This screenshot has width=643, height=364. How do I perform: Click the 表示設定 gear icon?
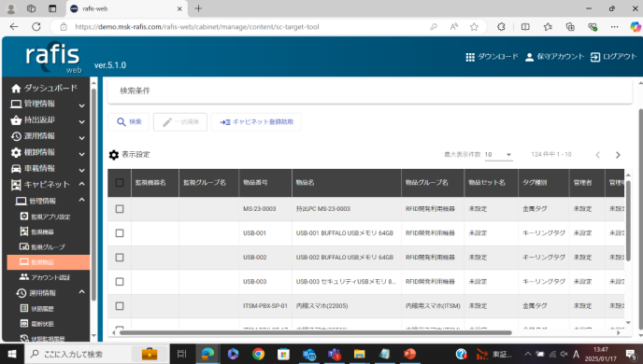click(x=114, y=155)
